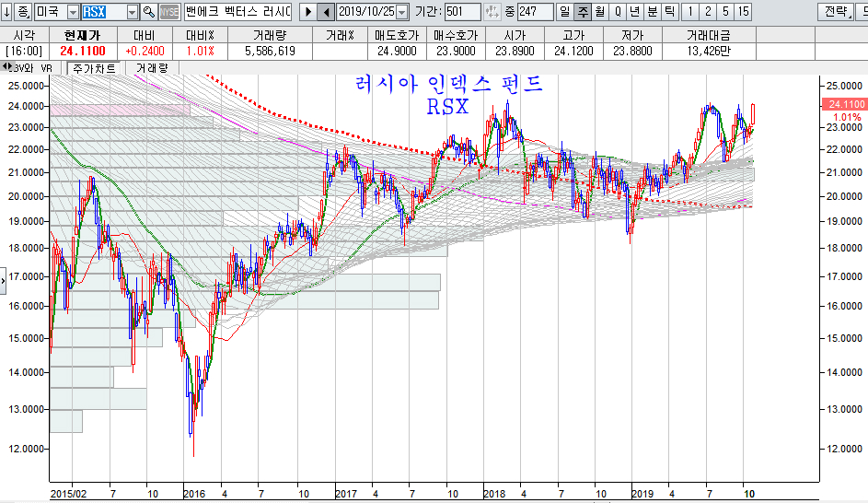Viewport: 868px width, 503px height.
Task: Switch to the 거래량 tab
Action: pos(152,68)
